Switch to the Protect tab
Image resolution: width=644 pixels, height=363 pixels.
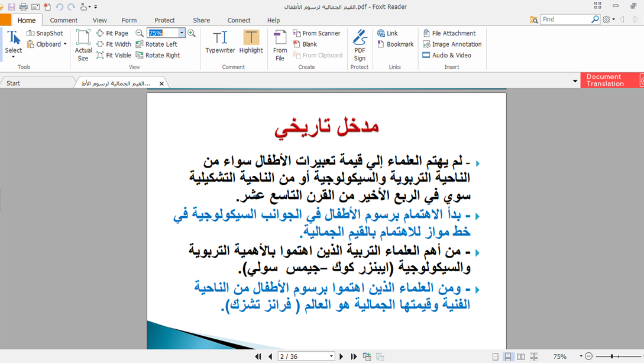(x=164, y=20)
